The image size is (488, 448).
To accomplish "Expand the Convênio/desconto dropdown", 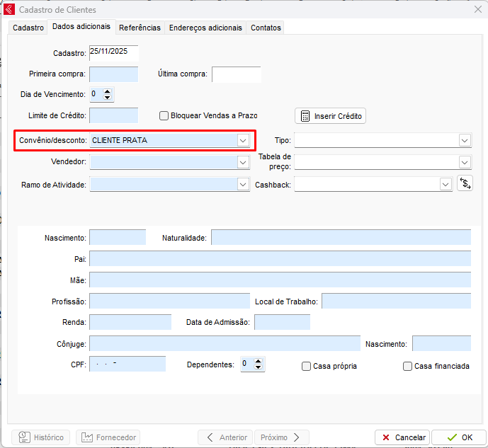I will (243, 140).
